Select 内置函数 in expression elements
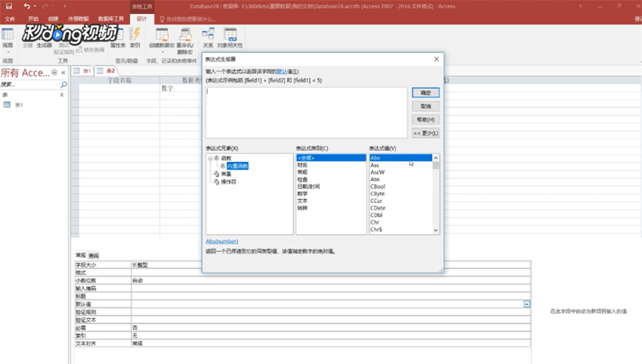 click(x=238, y=165)
